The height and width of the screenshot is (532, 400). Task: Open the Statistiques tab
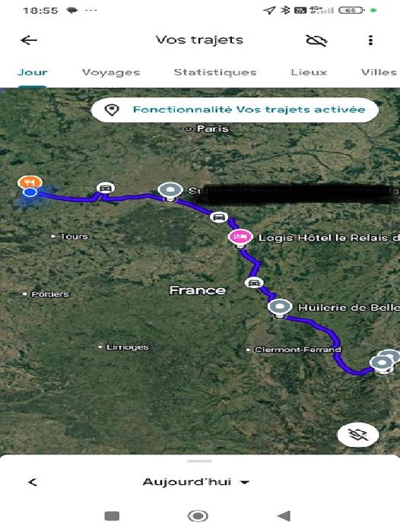(215, 72)
